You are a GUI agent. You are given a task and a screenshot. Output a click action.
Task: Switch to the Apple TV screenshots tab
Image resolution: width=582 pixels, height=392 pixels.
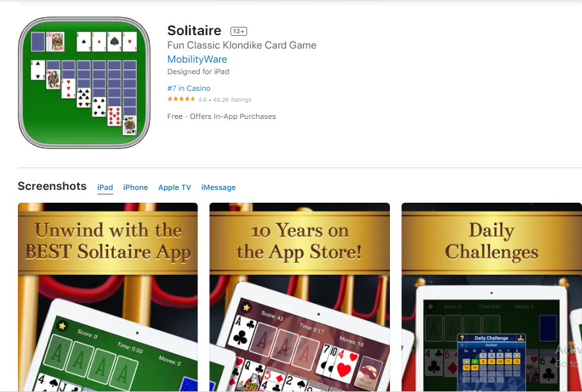(174, 187)
